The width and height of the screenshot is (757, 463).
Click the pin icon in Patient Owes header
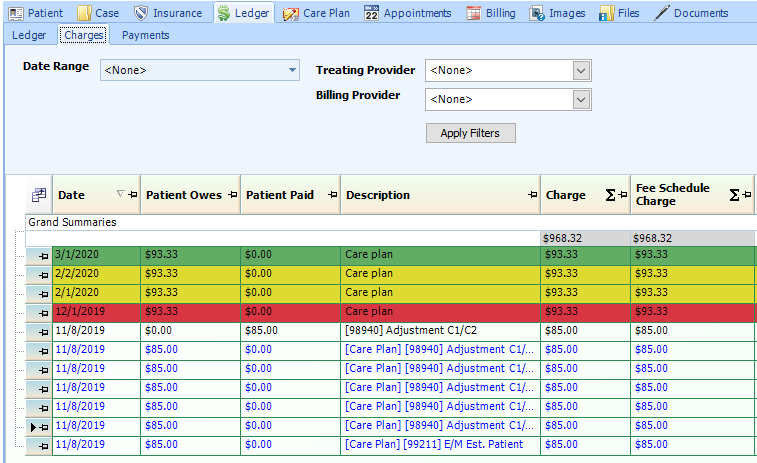coord(232,195)
